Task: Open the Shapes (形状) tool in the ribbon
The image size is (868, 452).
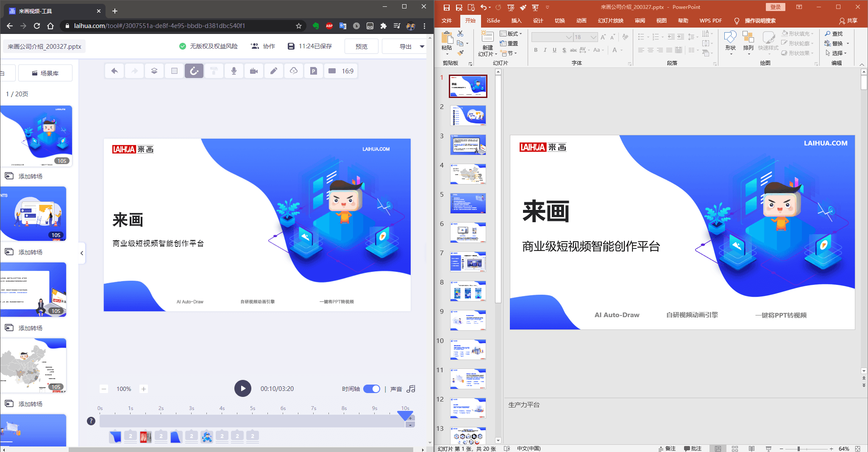Action: coord(731,40)
